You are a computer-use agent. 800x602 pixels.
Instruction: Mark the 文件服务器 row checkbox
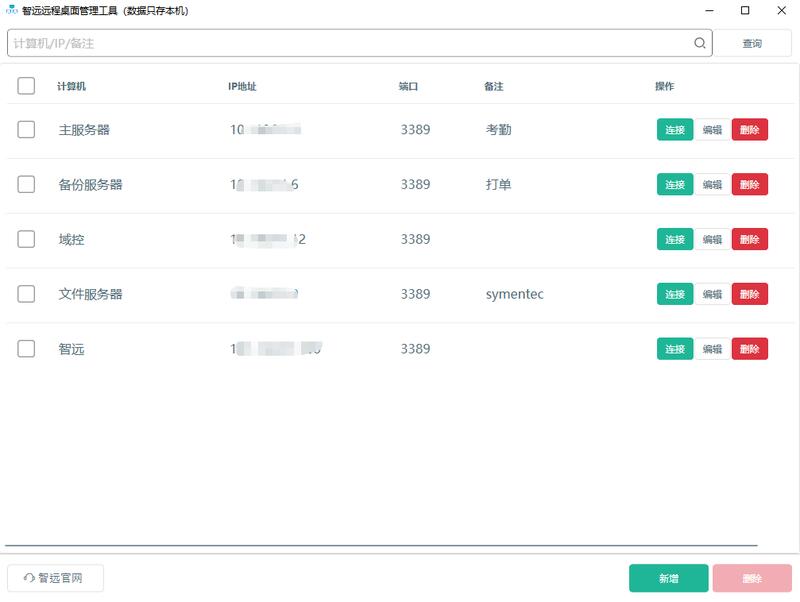[x=26, y=294]
